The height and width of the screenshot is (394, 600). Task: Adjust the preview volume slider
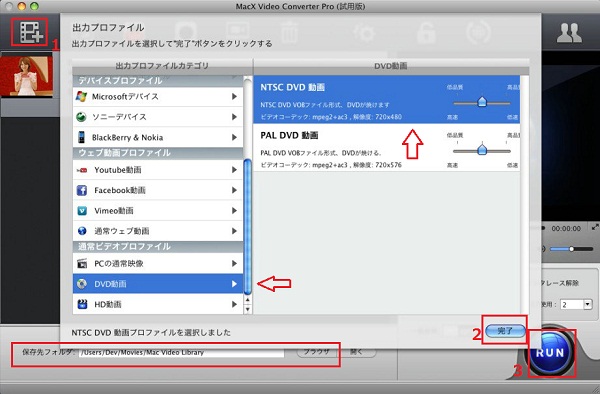tap(571, 249)
